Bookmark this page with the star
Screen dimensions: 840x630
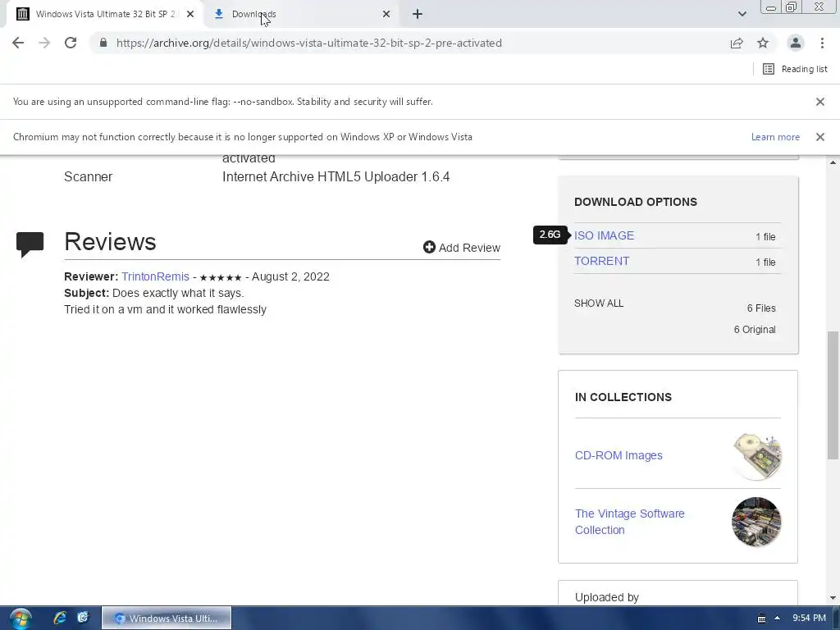point(763,43)
